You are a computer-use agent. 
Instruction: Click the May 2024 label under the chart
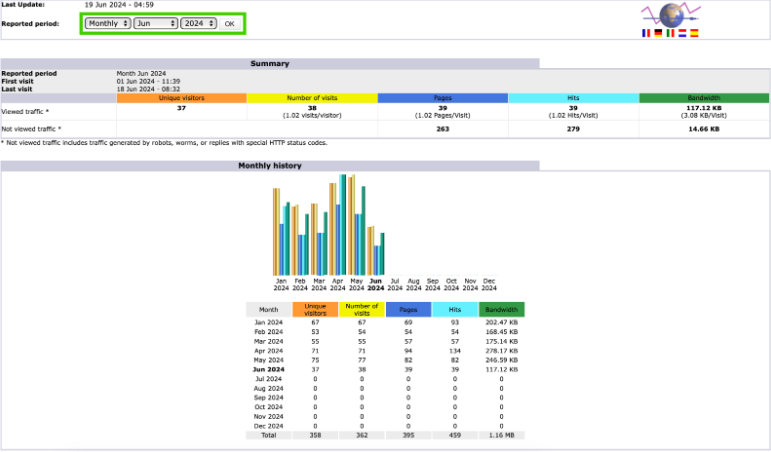[x=357, y=285]
